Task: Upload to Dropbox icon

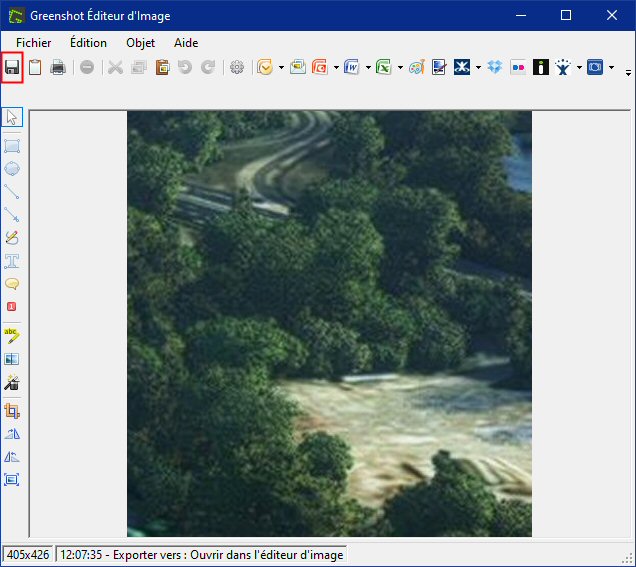Action: coord(495,67)
